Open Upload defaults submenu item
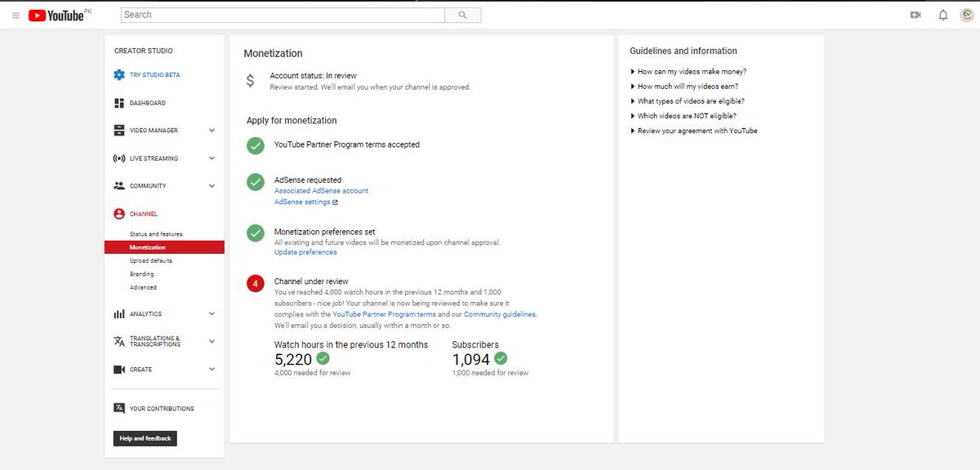Viewport: 980px width, 470px height. pos(151,261)
